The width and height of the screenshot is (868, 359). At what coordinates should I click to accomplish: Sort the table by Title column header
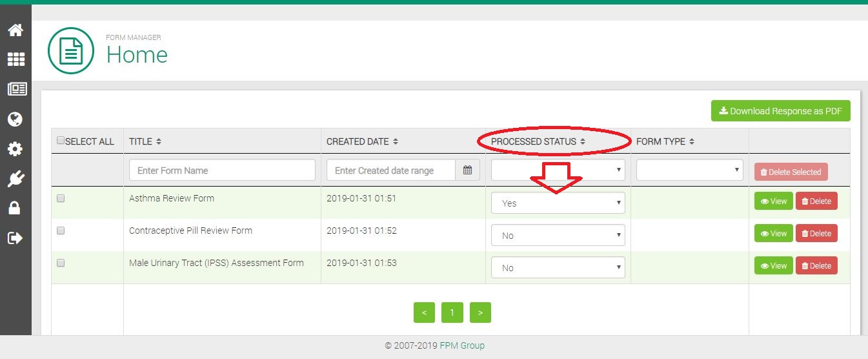coord(145,141)
